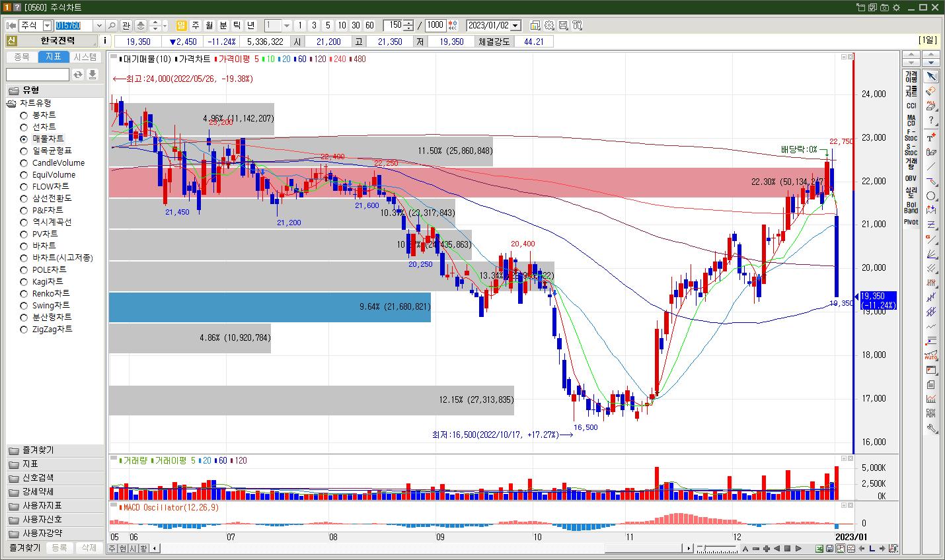The width and height of the screenshot is (945, 560).
Task: Click the 가격이평 indicator shortcut button
Action: pos(911,77)
